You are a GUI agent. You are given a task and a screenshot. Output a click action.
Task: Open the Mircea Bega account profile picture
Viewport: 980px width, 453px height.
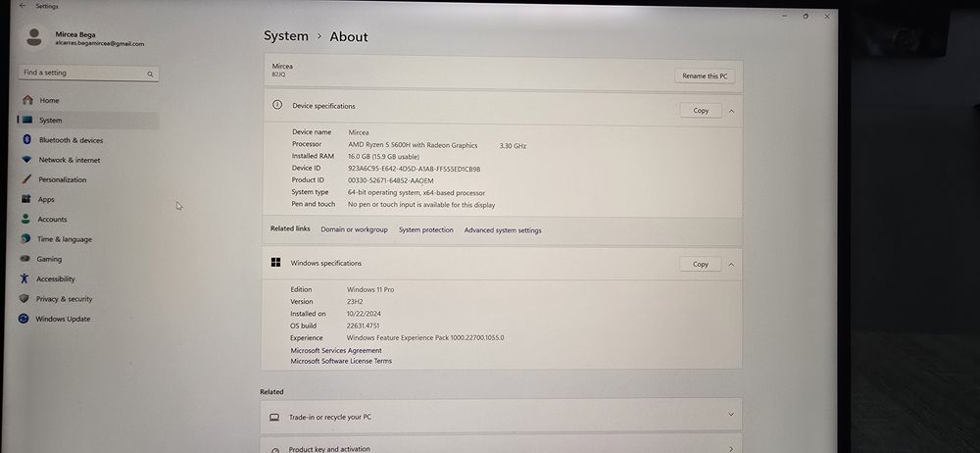[x=34, y=37]
